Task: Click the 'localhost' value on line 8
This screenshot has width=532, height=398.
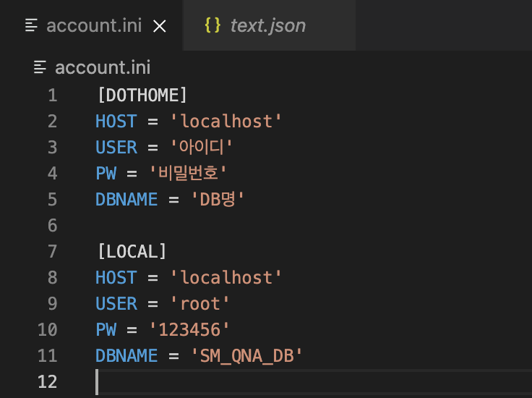Action: 226,278
